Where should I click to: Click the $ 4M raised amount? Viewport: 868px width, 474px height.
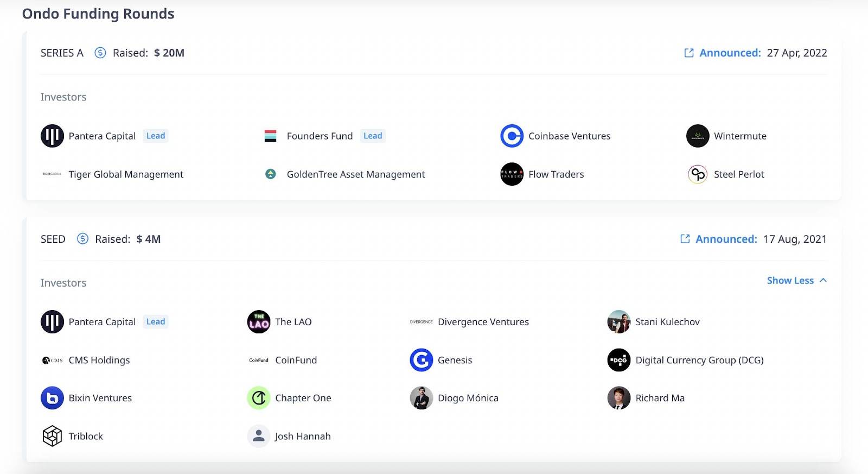(149, 239)
